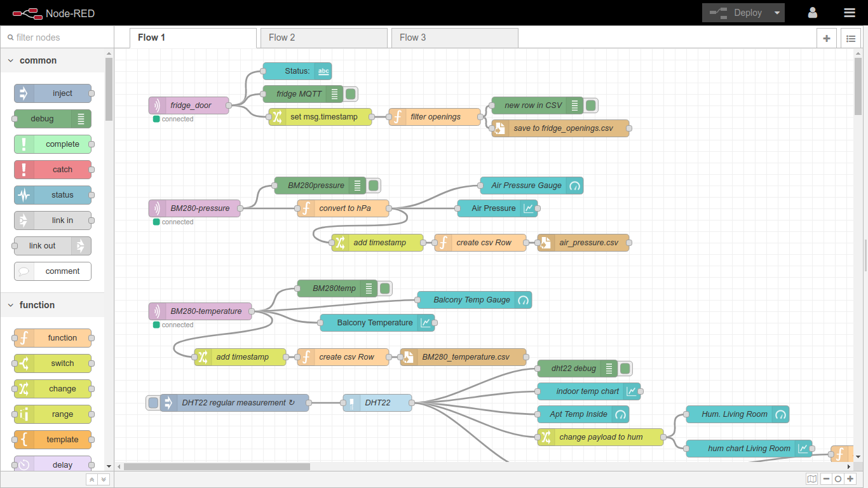This screenshot has height=488, width=868.
Task: Select the Balcony Temperature chart node
Action: (x=377, y=323)
